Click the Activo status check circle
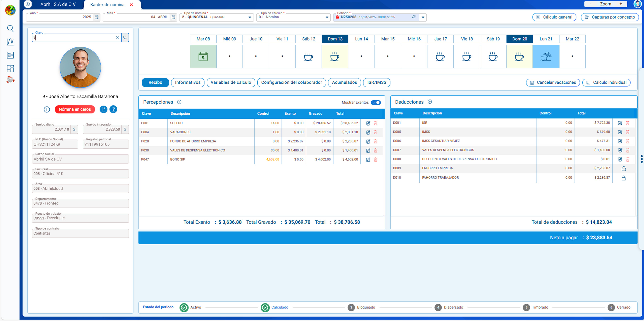The width and height of the screenshot is (644, 321). pos(184,308)
